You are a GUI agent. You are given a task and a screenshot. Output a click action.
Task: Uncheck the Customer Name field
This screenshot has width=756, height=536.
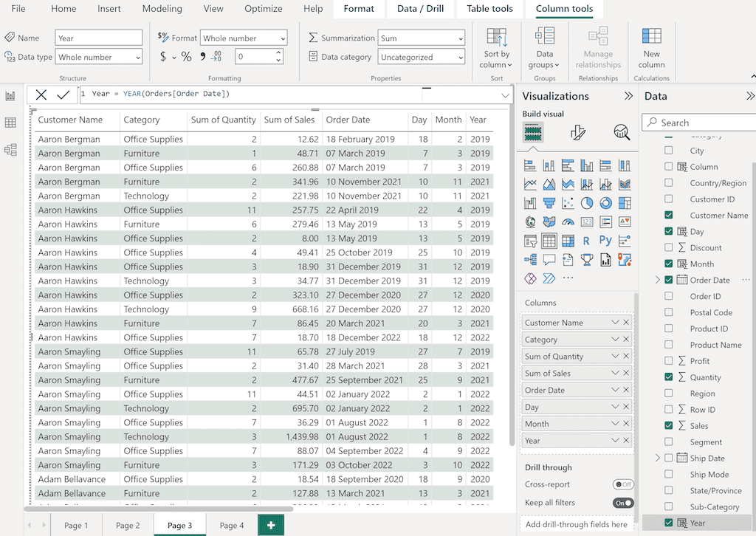(669, 216)
